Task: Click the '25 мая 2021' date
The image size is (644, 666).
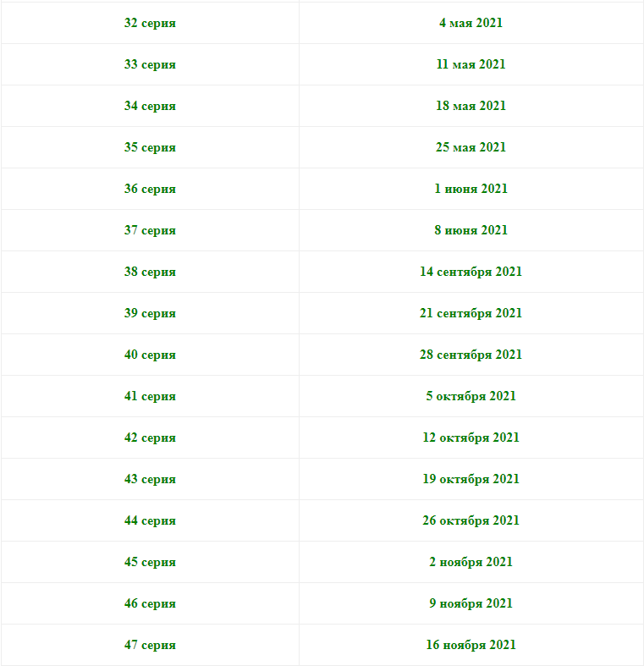Action: [471, 147]
